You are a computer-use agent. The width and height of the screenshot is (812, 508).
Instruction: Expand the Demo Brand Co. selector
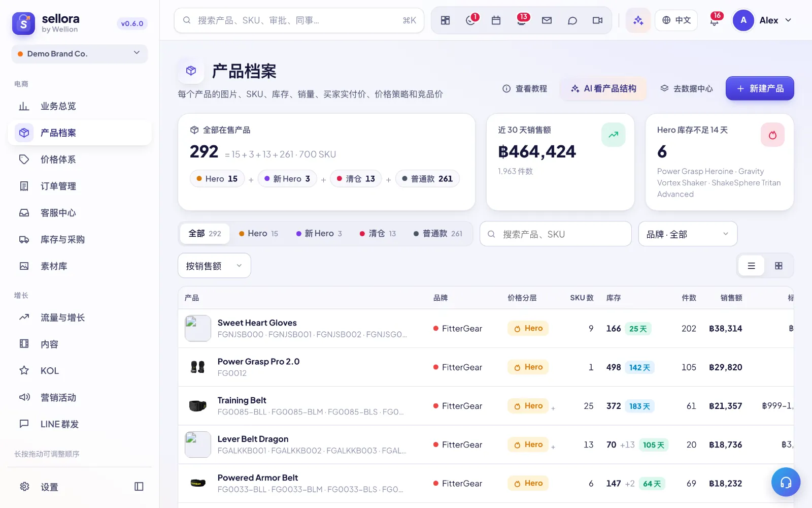[80, 54]
